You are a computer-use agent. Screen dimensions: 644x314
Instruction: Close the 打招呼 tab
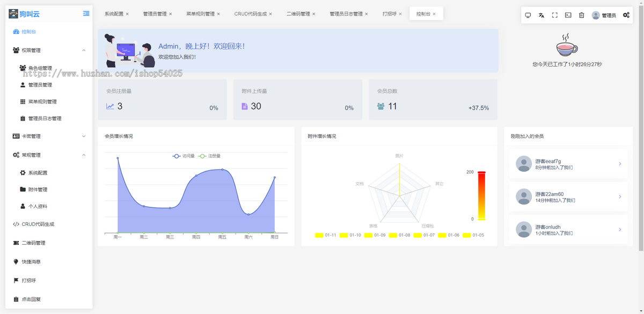400,14
